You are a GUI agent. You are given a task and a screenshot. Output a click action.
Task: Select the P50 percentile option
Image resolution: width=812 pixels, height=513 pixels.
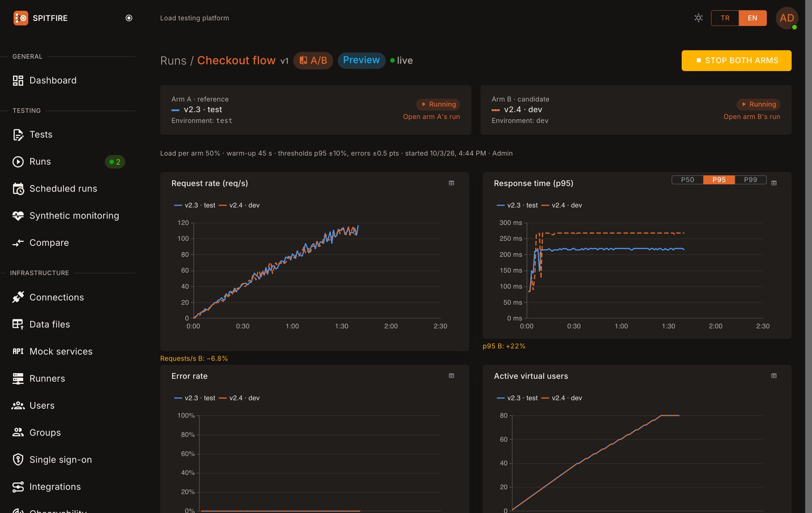(x=687, y=179)
